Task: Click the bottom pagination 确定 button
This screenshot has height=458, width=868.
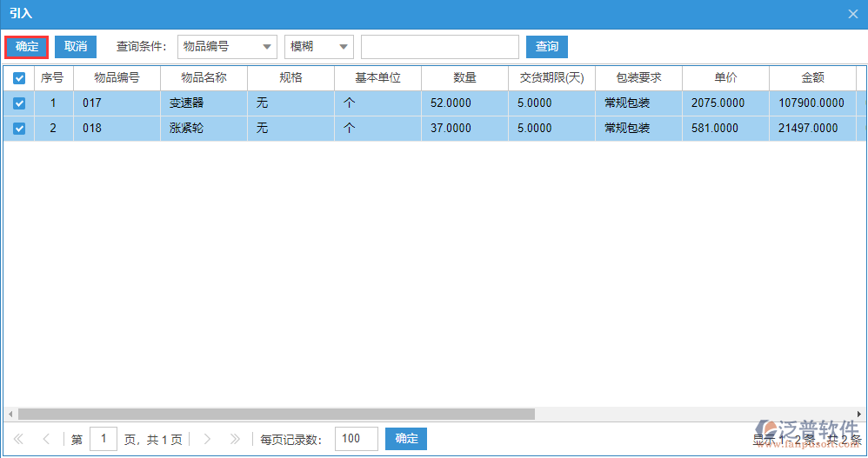Action: point(406,439)
